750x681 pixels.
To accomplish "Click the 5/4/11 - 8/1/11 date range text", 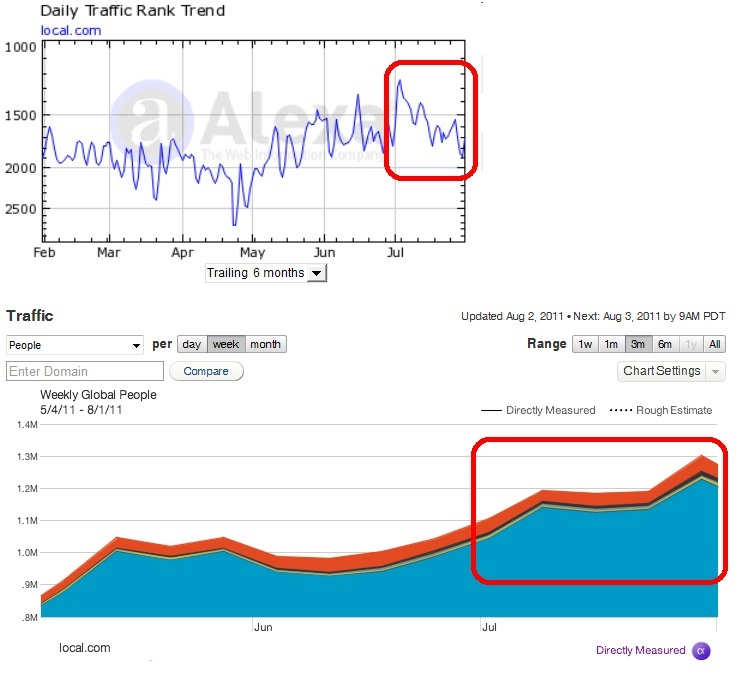I will tap(81, 410).
